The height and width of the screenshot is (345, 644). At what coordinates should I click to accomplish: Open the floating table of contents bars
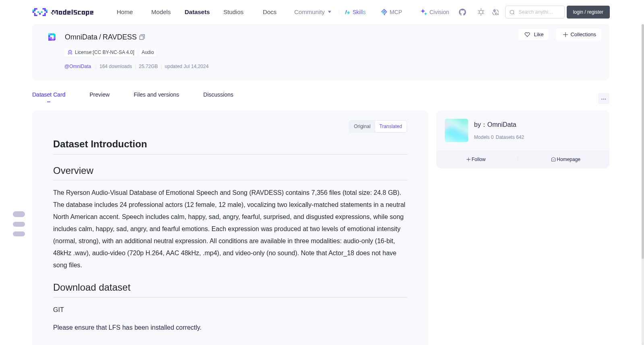[x=19, y=224]
